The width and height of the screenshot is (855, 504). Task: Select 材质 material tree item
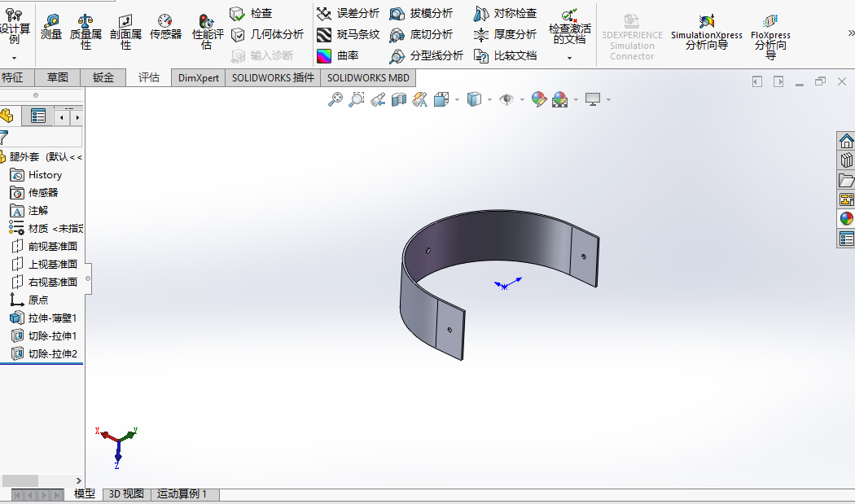46,229
